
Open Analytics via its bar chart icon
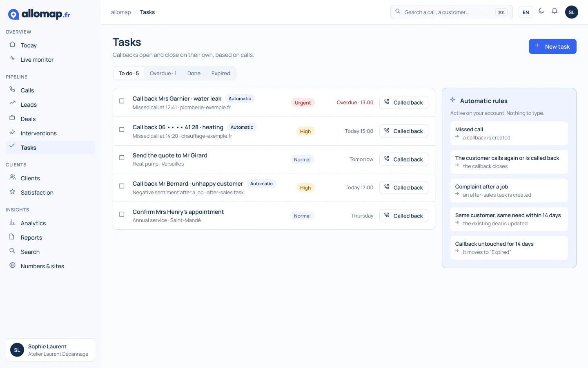coord(12,222)
